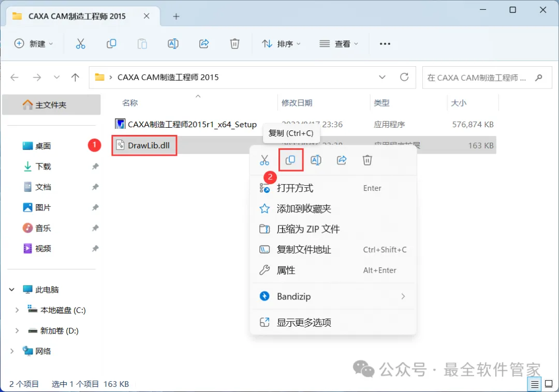This screenshot has height=392, width=559.
Task: Select the CAXA CAM制造工程师 2015 window tab
Action: click(x=83, y=17)
